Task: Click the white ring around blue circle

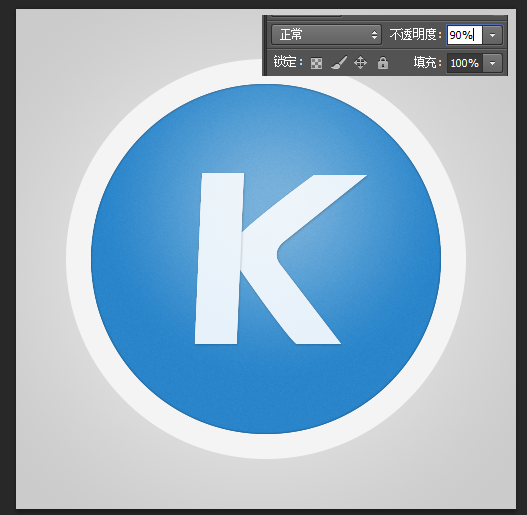Action: point(266,446)
